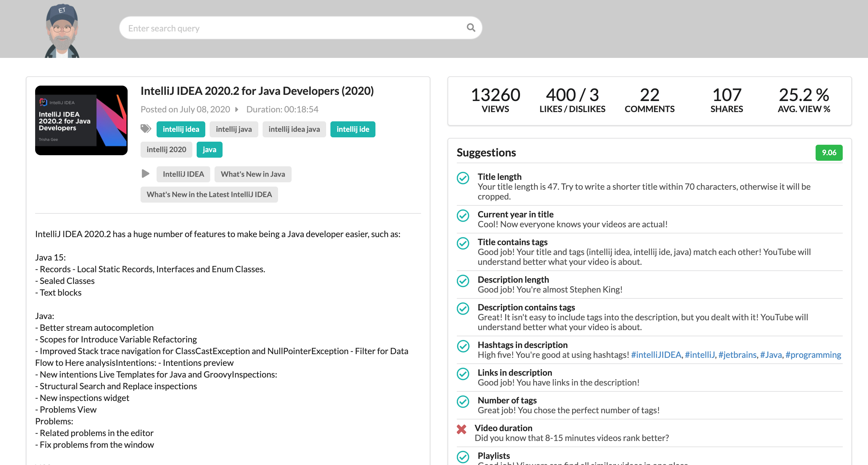Follow the #programming hashtag link
The width and height of the screenshot is (868, 465).
813,355
